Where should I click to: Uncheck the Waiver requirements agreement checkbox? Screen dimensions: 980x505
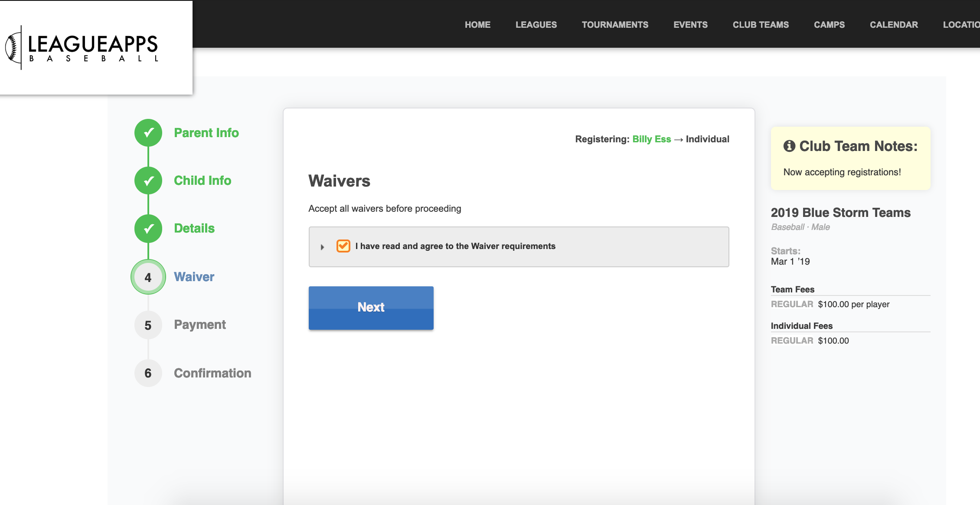(343, 246)
